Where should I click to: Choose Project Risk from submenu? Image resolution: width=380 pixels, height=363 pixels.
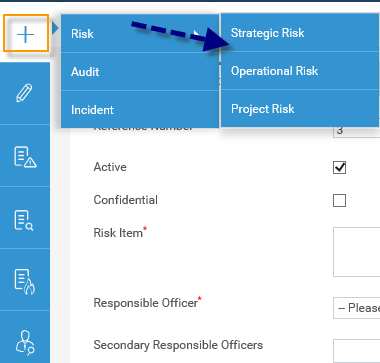coord(300,109)
